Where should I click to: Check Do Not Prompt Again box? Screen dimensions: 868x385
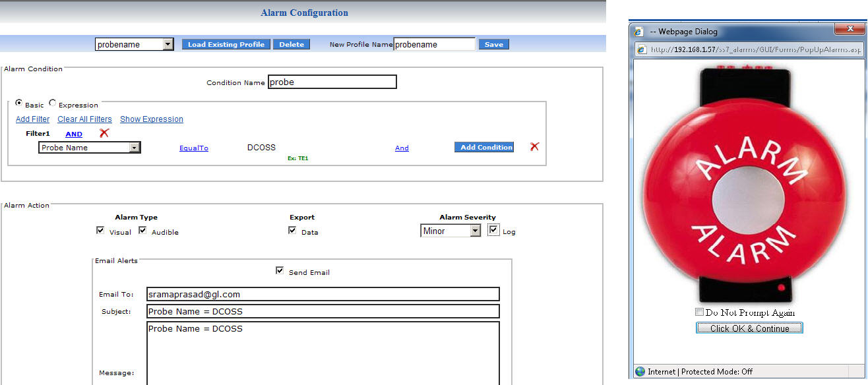click(x=699, y=312)
